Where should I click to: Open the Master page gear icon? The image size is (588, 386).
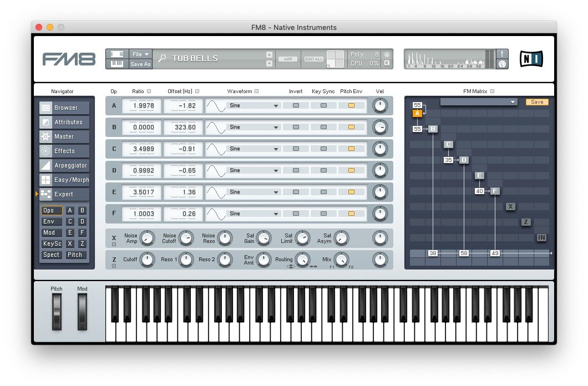(x=45, y=136)
